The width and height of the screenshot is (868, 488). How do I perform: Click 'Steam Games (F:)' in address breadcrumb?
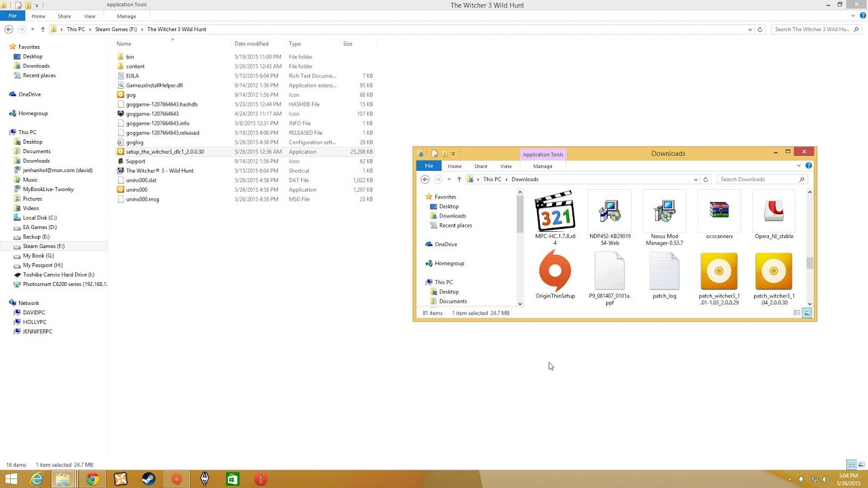pos(116,29)
